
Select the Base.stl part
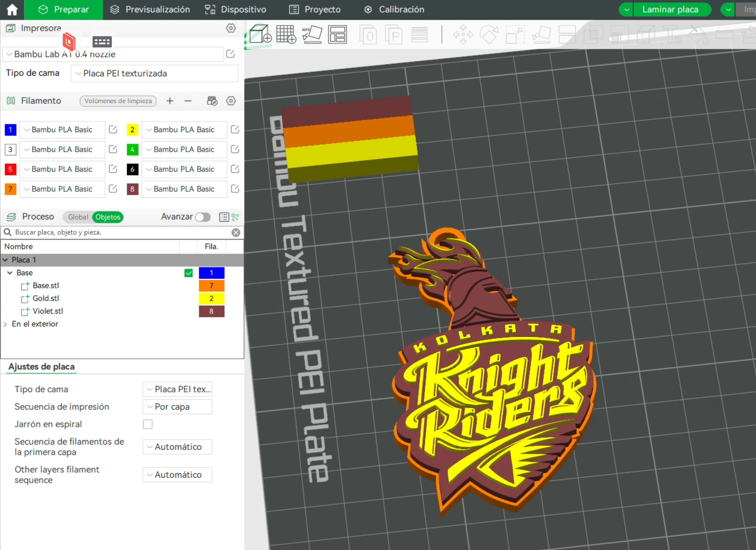pyautogui.click(x=46, y=285)
